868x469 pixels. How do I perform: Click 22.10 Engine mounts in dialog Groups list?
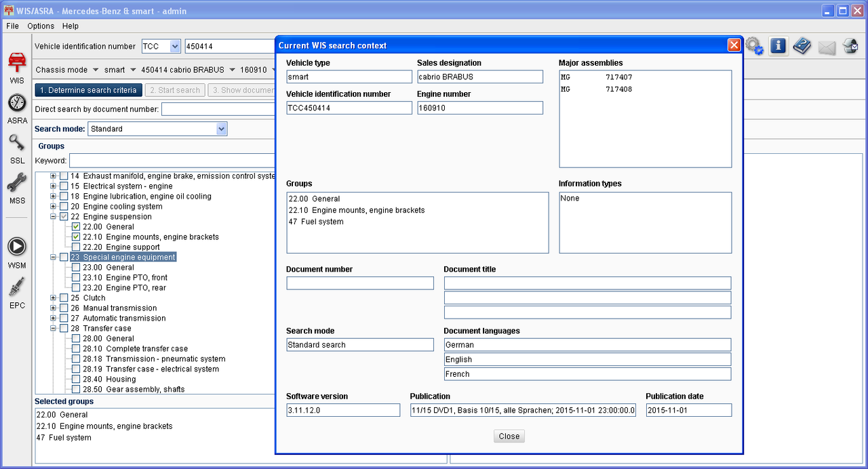pyautogui.click(x=357, y=210)
